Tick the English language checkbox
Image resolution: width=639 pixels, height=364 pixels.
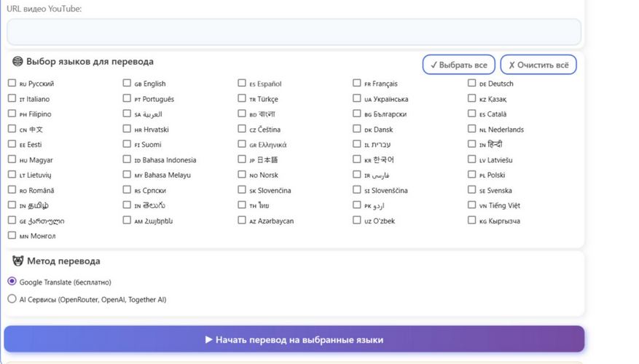[x=127, y=83]
